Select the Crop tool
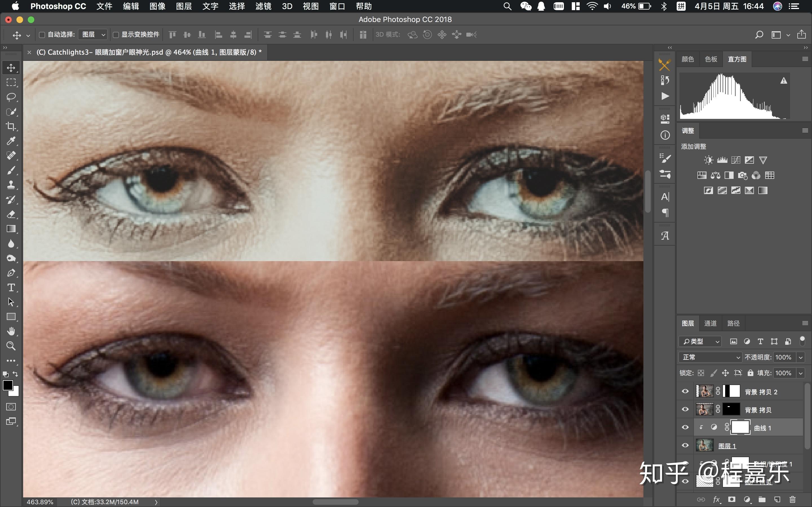812x507 pixels. pyautogui.click(x=11, y=126)
